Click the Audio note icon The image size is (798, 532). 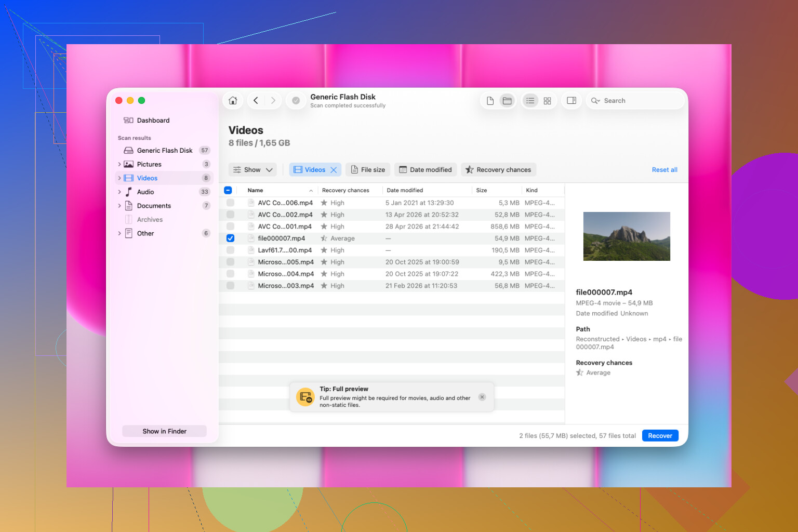pyautogui.click(x=128, y=192)
